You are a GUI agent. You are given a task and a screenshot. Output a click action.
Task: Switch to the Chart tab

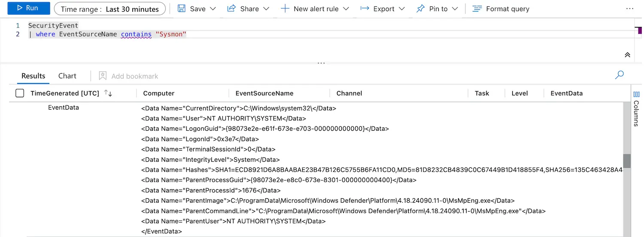67,76
